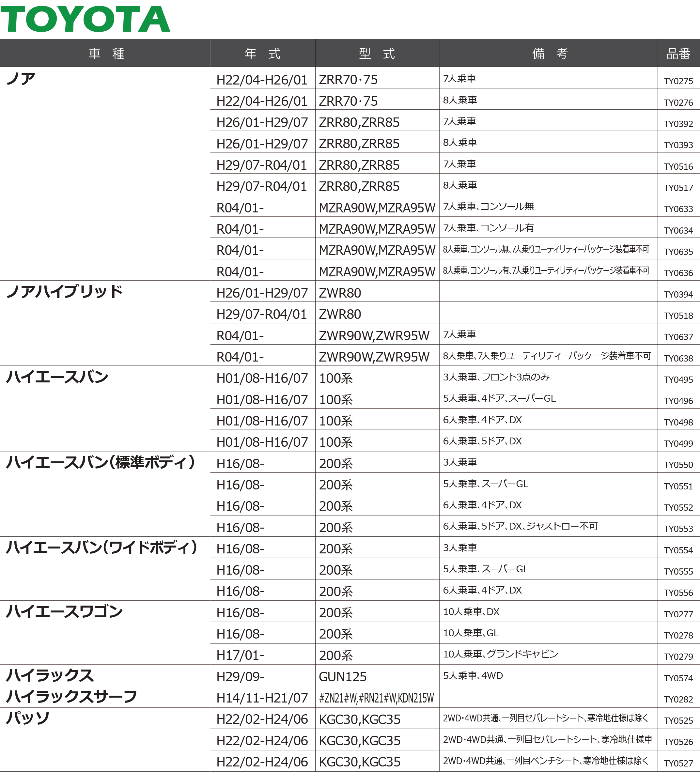The image size is (700, 772).
Task: Click part number TY0275
Action: point(678,81)
